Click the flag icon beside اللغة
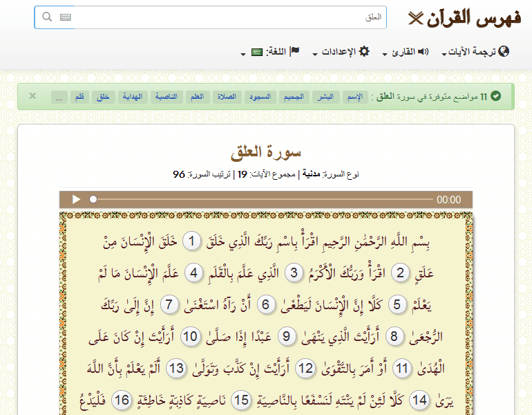 click(295, 51)
